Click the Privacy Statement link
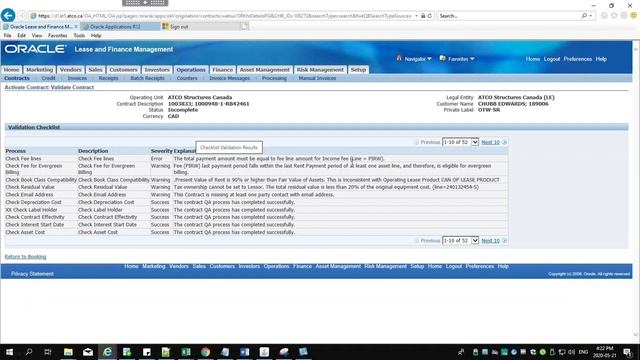 [x=32, y=274]
